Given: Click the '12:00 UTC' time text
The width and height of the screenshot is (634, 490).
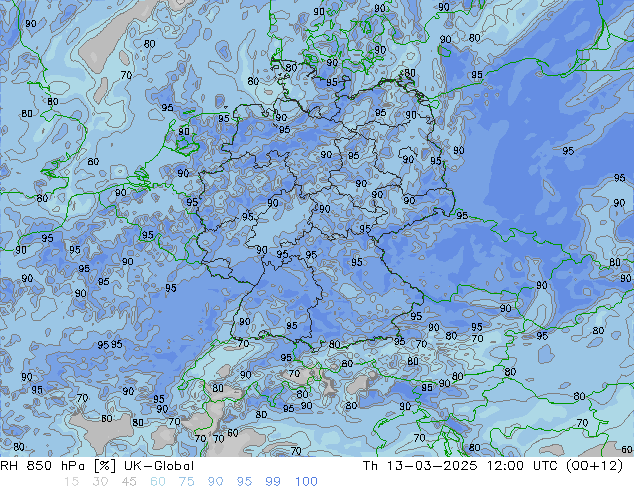Looking at the screenshot, I should coord(522,466).
